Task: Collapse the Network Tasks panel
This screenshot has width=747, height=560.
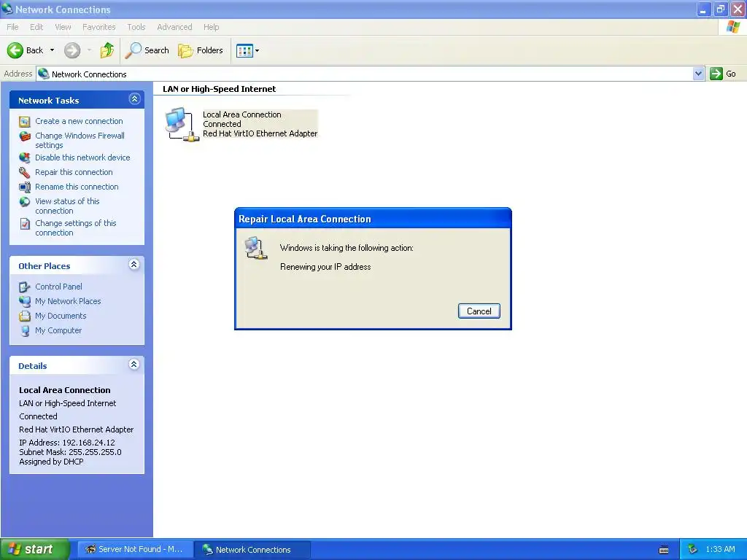Action: point(134,99)
